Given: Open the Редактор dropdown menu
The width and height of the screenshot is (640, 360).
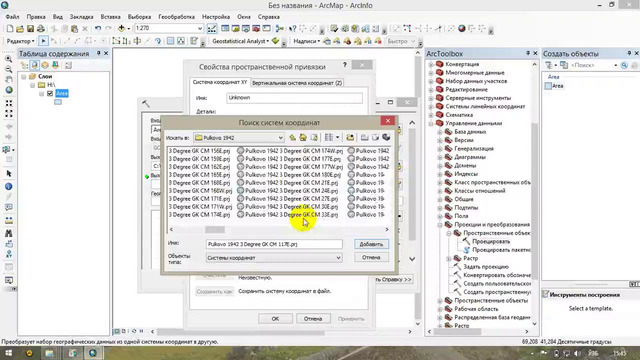Looking at the screenshot, I should (20, 41).
